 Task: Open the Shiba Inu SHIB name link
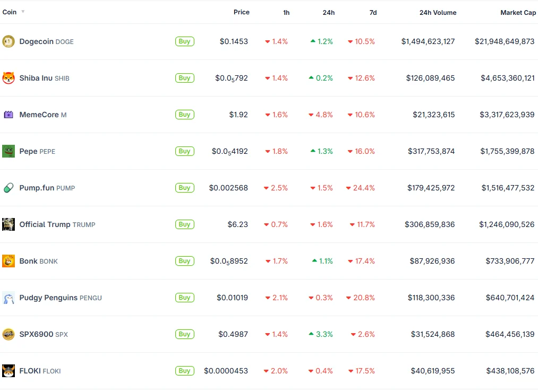click(x=44, y=78)
